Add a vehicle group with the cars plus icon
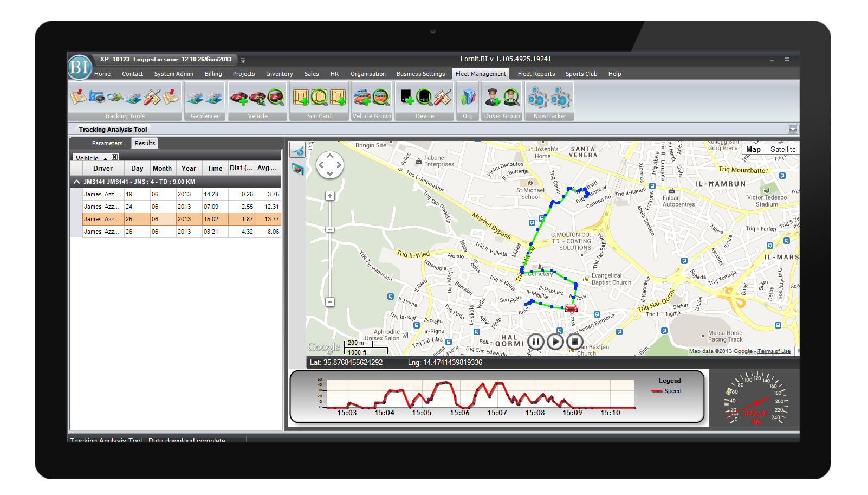Viewport: 868px width, 495px height. click(362, 98)
